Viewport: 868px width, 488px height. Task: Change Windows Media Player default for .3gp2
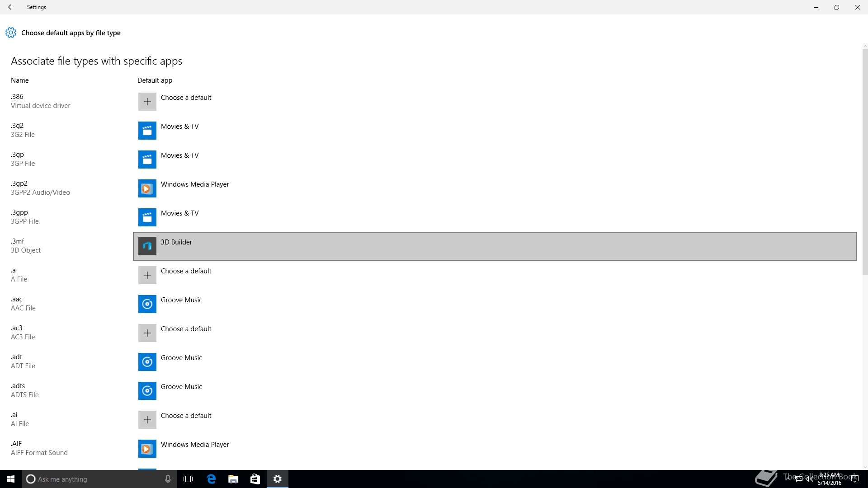click(495, 188)
